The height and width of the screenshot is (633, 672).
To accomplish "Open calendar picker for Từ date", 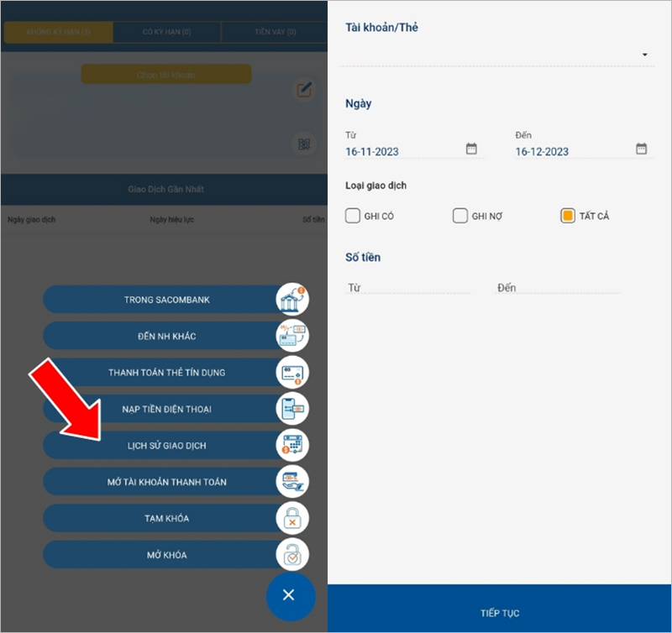I will (x=471, y=149).
